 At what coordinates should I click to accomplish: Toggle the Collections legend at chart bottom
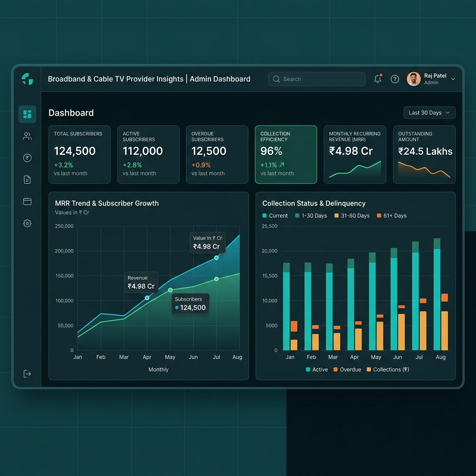(388, 370)
